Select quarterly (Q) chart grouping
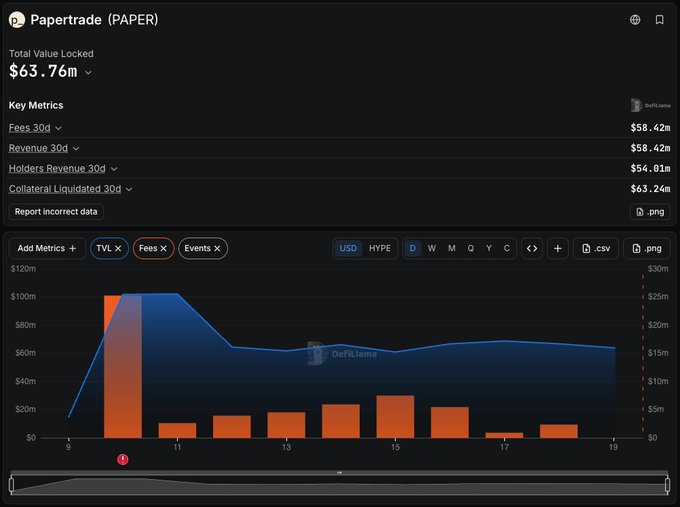Screen dimensions: 680x507 [x=471, y=248]
